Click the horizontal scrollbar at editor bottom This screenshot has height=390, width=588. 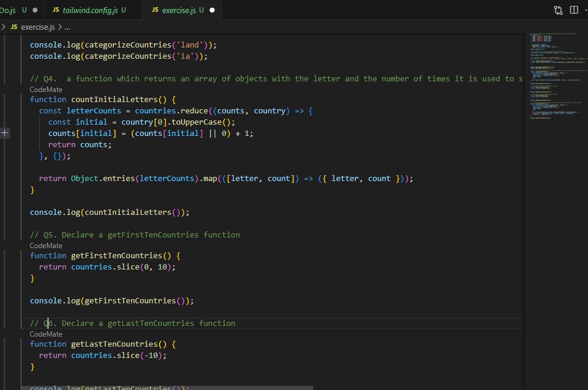tap(167, 388)
